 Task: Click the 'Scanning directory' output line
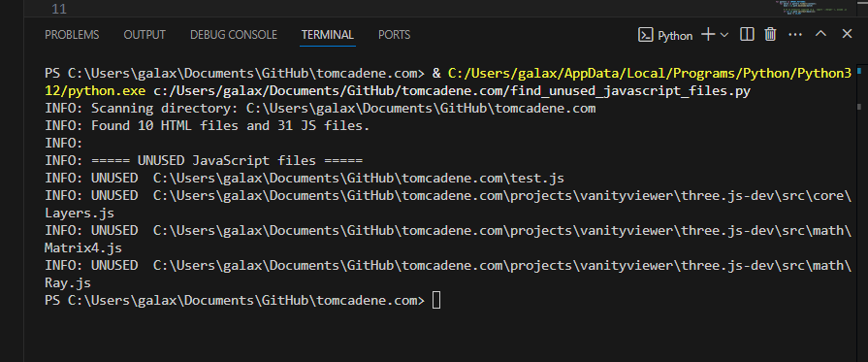[320, 109]
